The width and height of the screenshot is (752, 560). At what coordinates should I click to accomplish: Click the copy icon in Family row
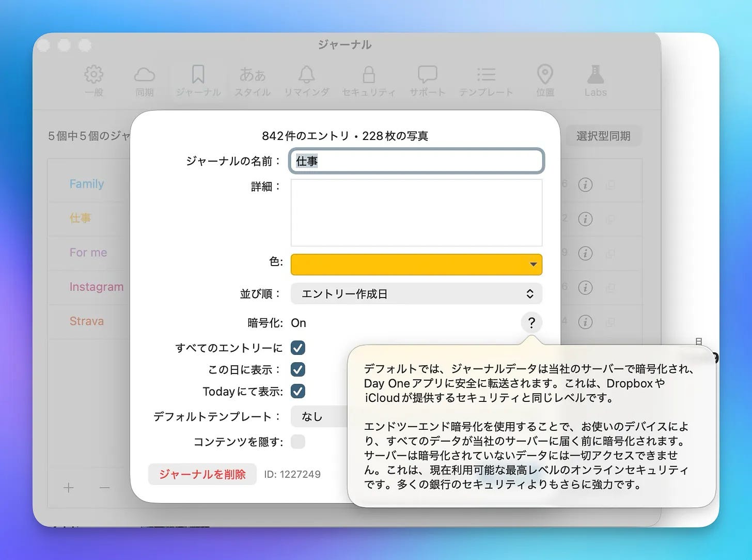(610, 184)
